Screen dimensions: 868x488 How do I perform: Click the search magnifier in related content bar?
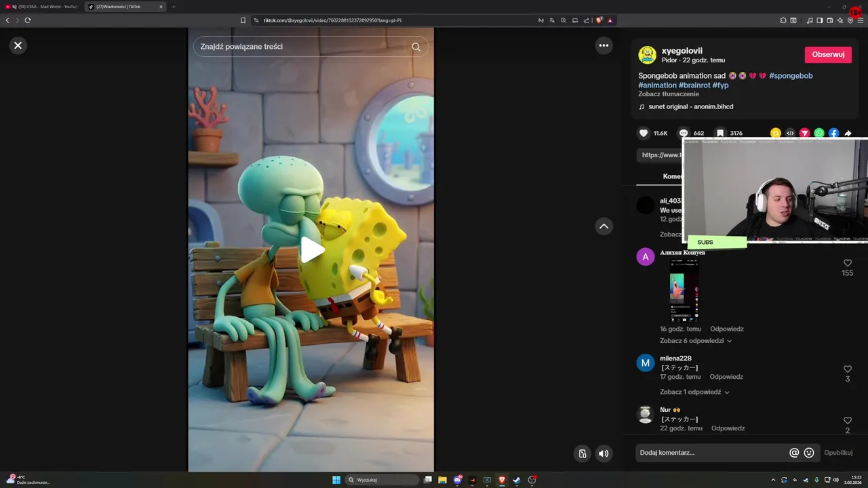point(416,47)
